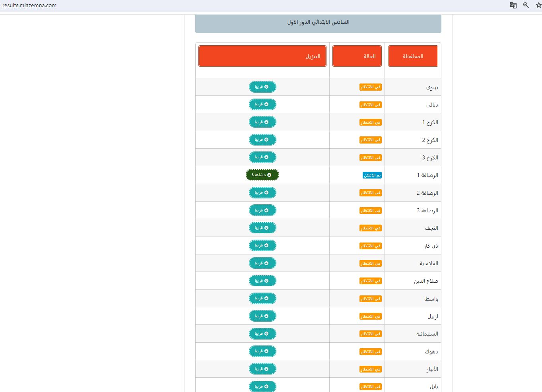Click the قريبا download button for نينوى
This screenshot has height=392, width=542.
(262, 87)
